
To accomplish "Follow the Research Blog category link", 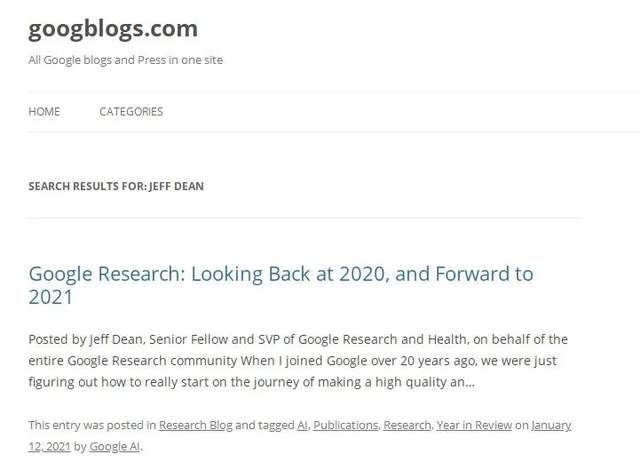I will pos(196,425).
